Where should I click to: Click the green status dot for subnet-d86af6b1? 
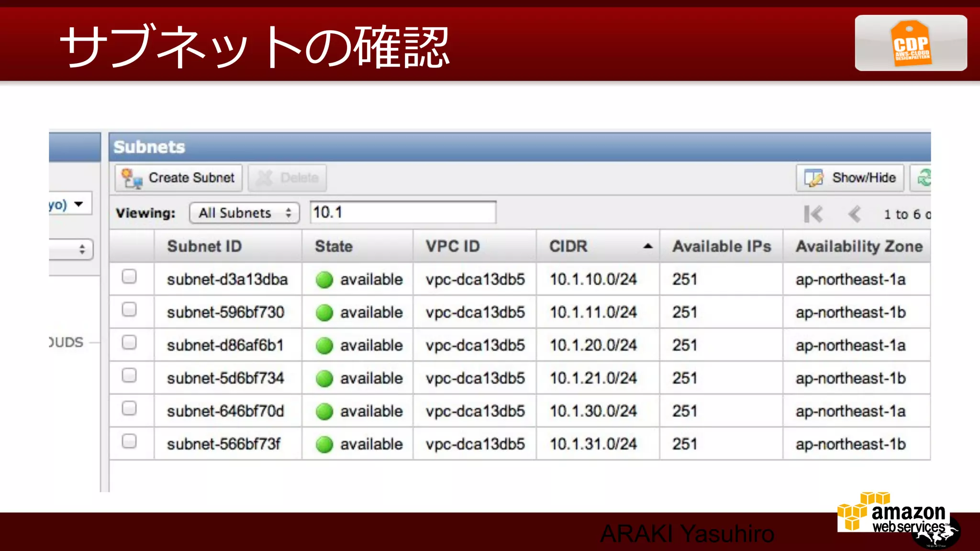point(324,345)
